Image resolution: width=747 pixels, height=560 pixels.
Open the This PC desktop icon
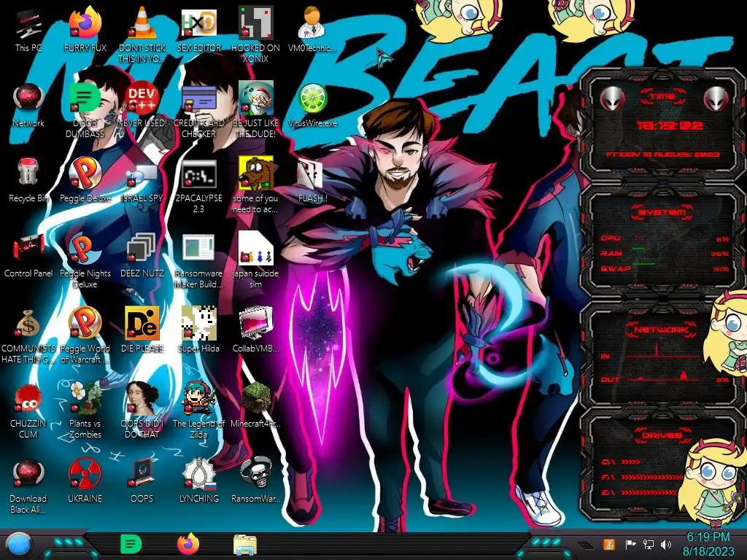pyautogui.click(x=28, y=31)
